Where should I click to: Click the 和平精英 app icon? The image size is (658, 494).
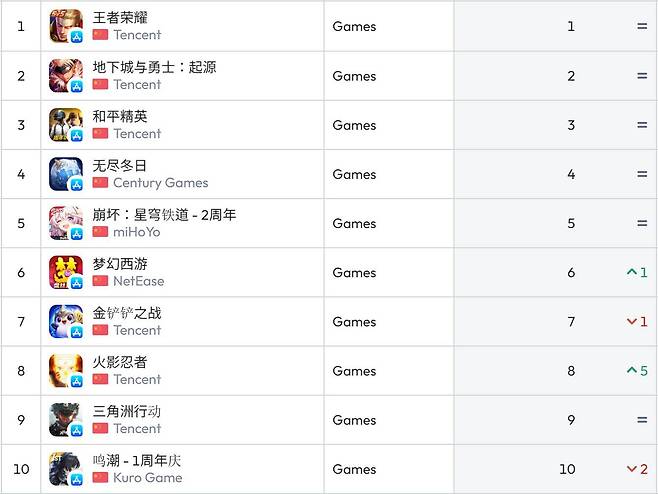coord(66,125)
